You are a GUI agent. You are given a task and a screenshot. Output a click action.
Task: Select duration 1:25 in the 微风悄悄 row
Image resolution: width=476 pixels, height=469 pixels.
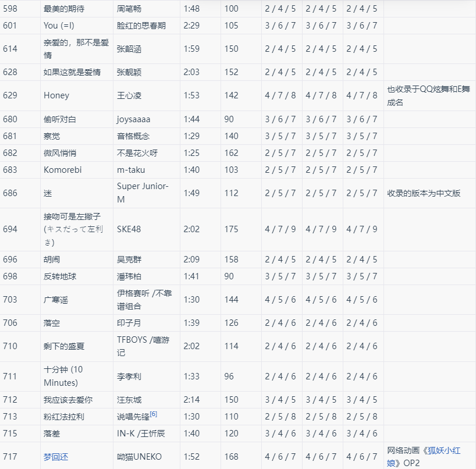pos(191,153)
